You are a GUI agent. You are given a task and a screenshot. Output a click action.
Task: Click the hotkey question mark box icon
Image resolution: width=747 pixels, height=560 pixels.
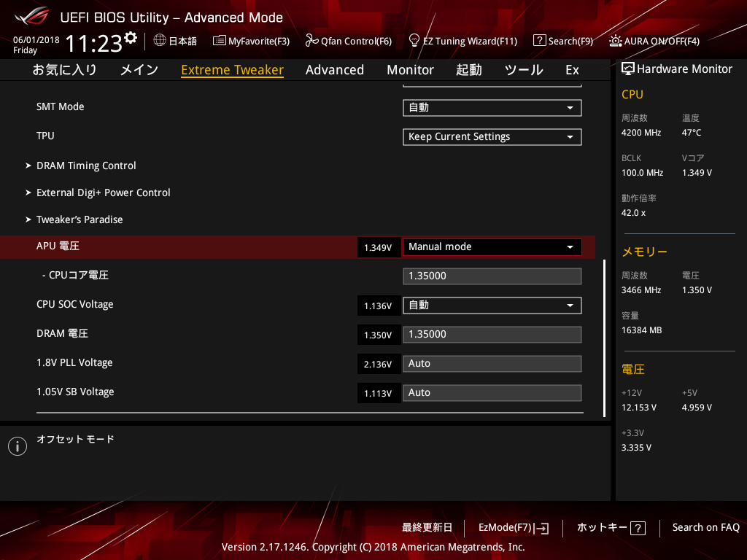pyautogui.click(x=638, y=528)
